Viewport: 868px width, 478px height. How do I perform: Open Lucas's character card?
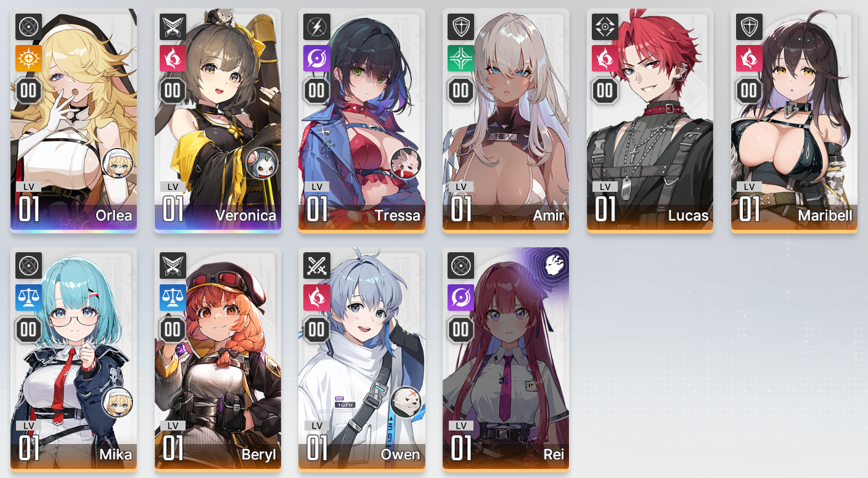(x=650, y=120)
